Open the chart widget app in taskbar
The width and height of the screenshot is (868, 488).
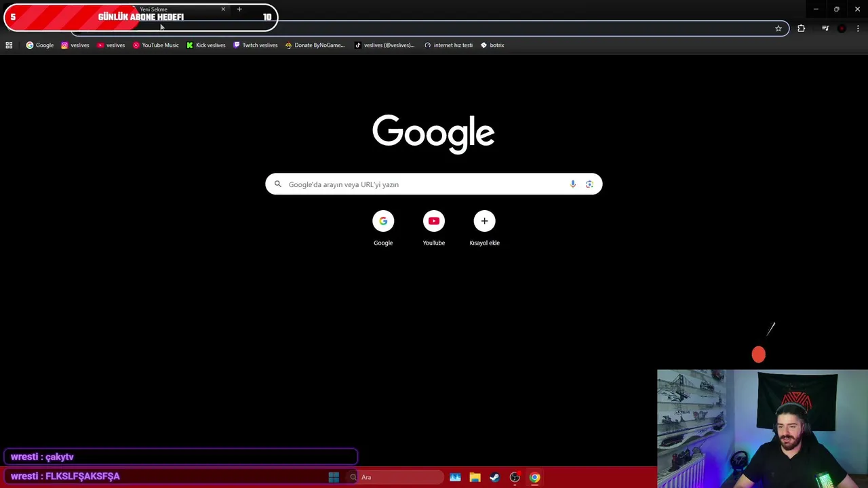coord(455,477)
